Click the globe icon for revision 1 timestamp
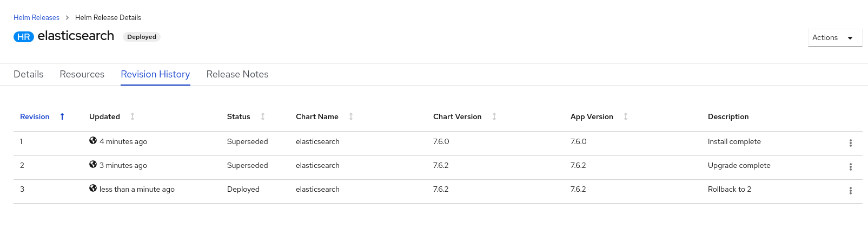The image size is (868, 234). [93, 141]
